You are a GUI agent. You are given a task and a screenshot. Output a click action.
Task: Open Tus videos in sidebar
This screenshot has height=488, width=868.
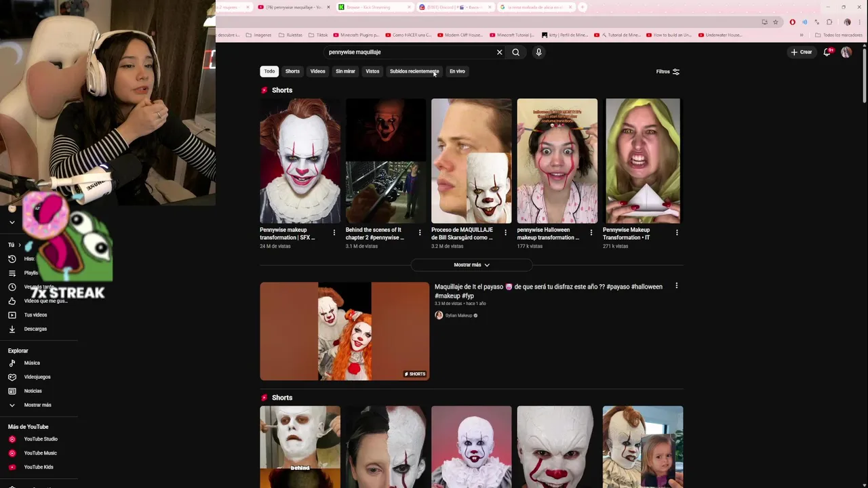click(x=35, y=314)
